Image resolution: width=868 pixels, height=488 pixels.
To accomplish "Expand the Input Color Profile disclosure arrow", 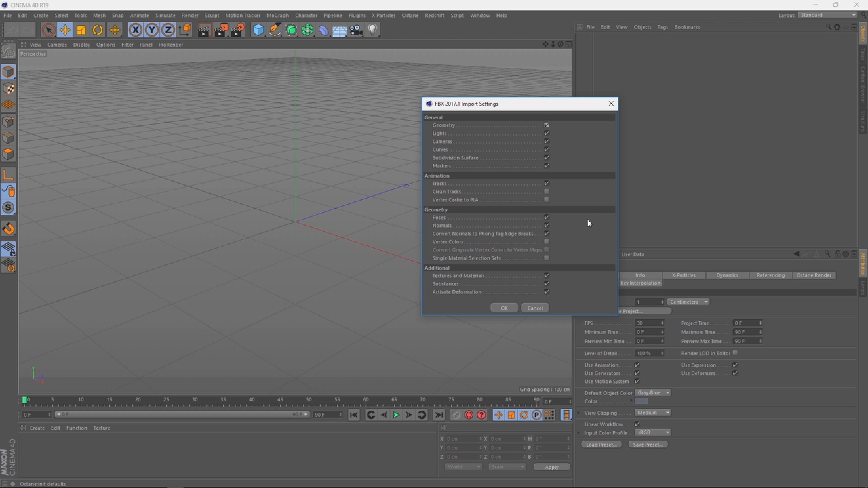I will tap(579, 433).
